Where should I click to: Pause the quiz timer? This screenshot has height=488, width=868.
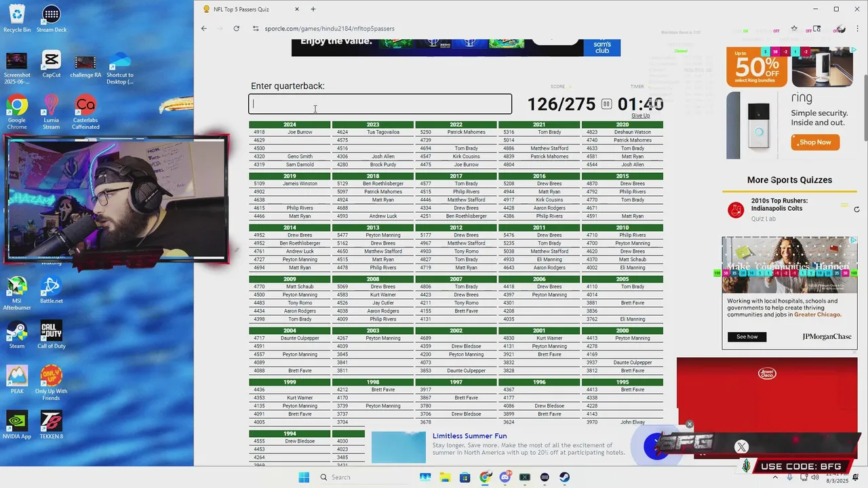[606, 104]
